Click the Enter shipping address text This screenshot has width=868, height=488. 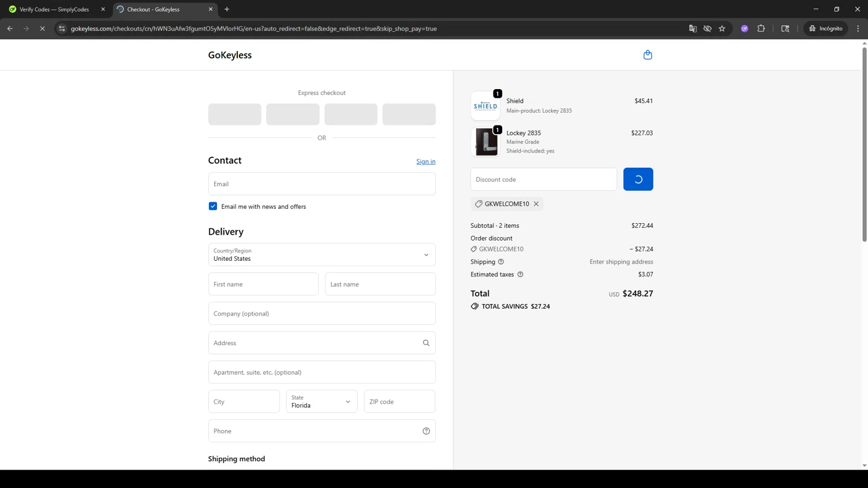(x=621, y=262)
